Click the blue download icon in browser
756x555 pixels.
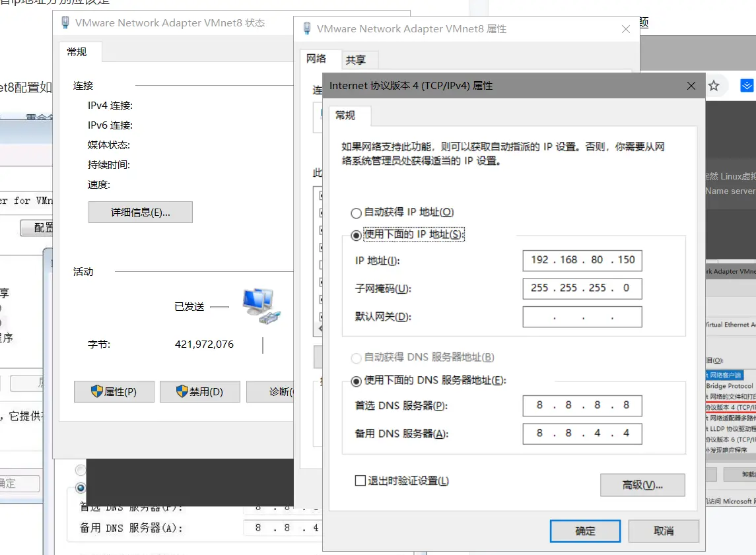(x=747, y=86)
